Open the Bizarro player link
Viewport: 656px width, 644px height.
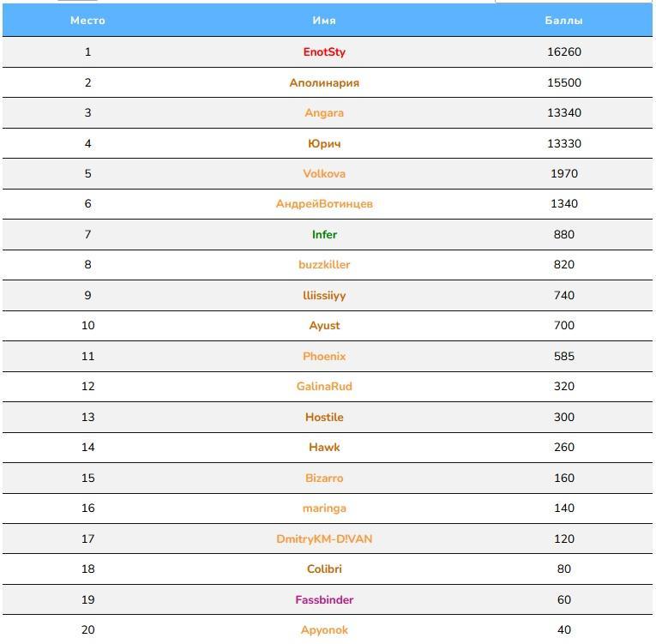(x=324, y=478)
